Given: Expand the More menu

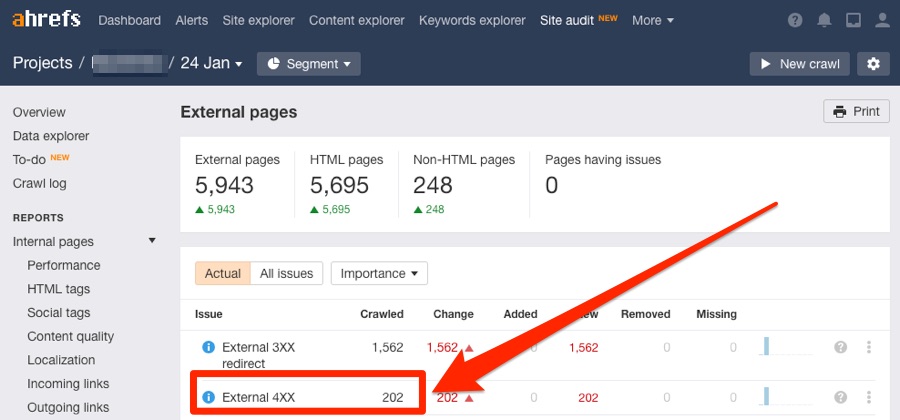Looking at the screenshot, I should click(x=653, y=21).
